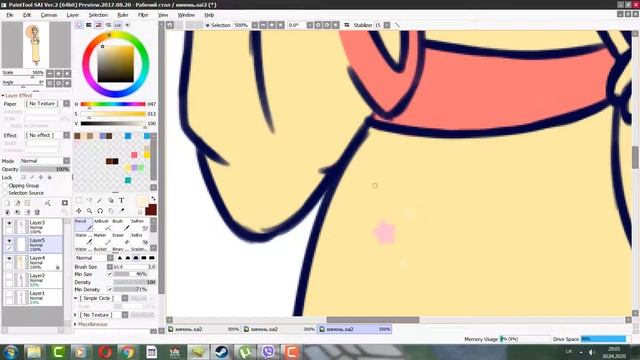Hide Layer5 visibility eye
Screen dimensions: 640x360
pos(9,241)
